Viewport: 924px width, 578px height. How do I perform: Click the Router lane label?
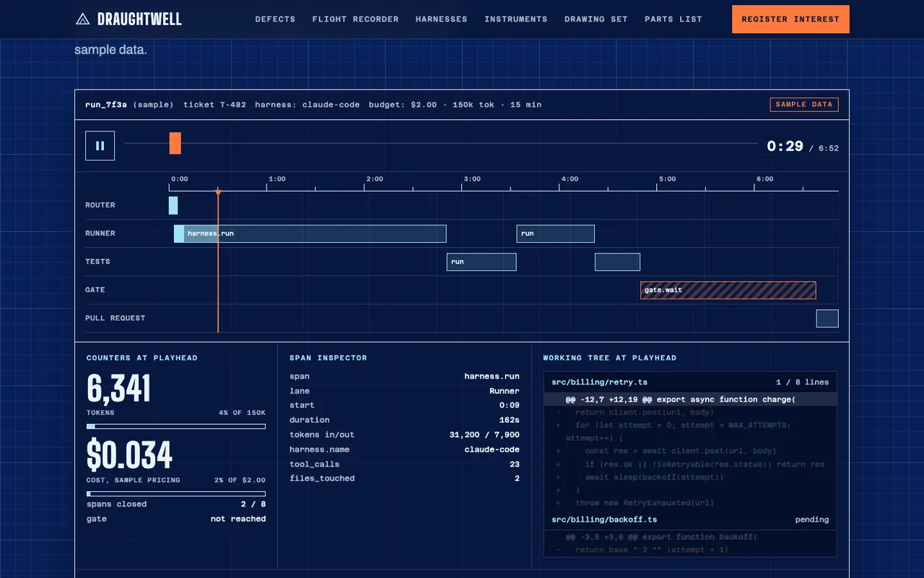(100, 205)
